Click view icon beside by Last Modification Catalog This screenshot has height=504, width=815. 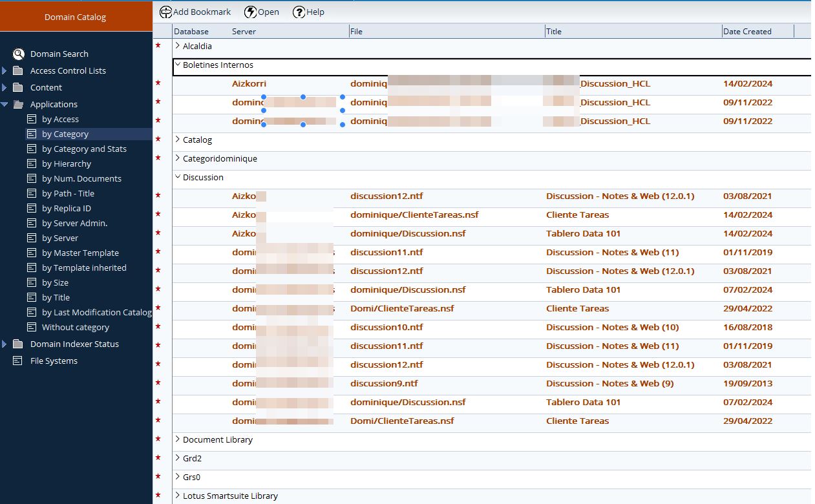32,312
